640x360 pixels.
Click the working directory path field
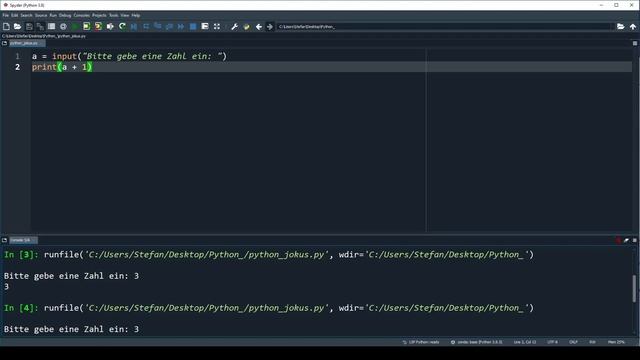click(444, 27)
